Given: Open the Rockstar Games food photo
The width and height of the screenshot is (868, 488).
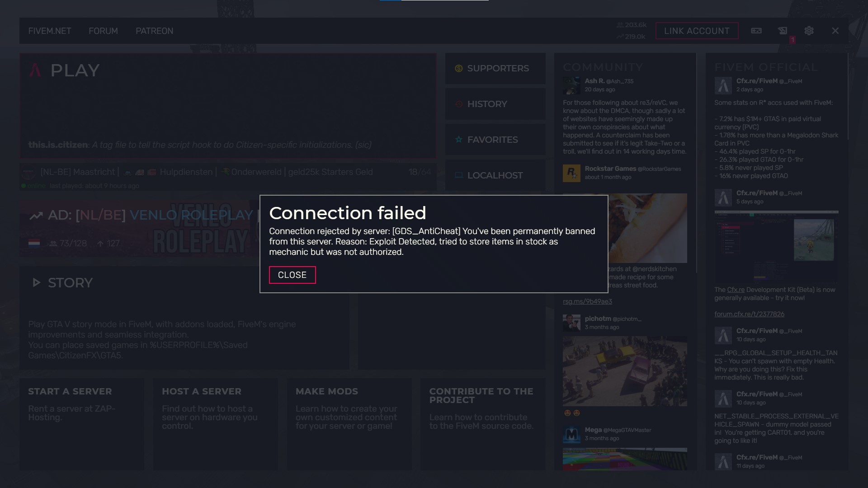Looking at the screenshot, I should pos(647,228).
